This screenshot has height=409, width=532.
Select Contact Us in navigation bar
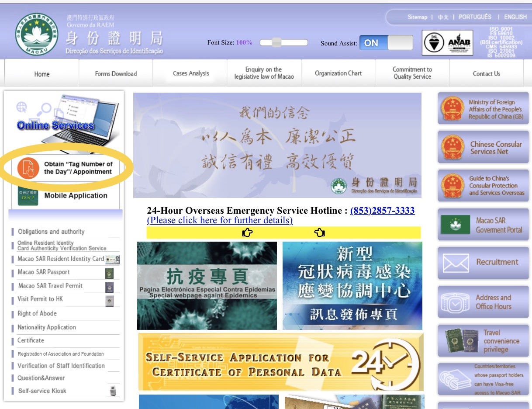tap(486, 73)
